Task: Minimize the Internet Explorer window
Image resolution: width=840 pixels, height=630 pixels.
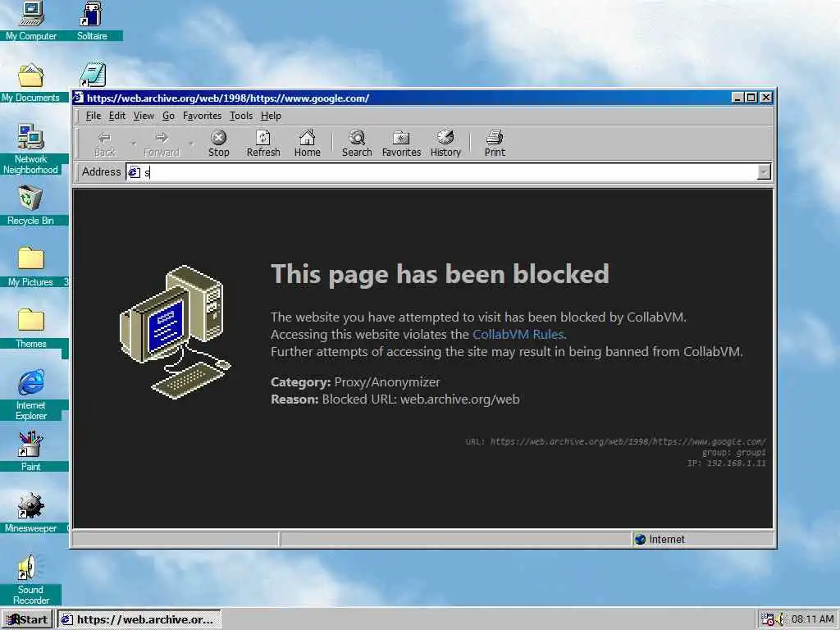Action: click(x=737, y=98)
